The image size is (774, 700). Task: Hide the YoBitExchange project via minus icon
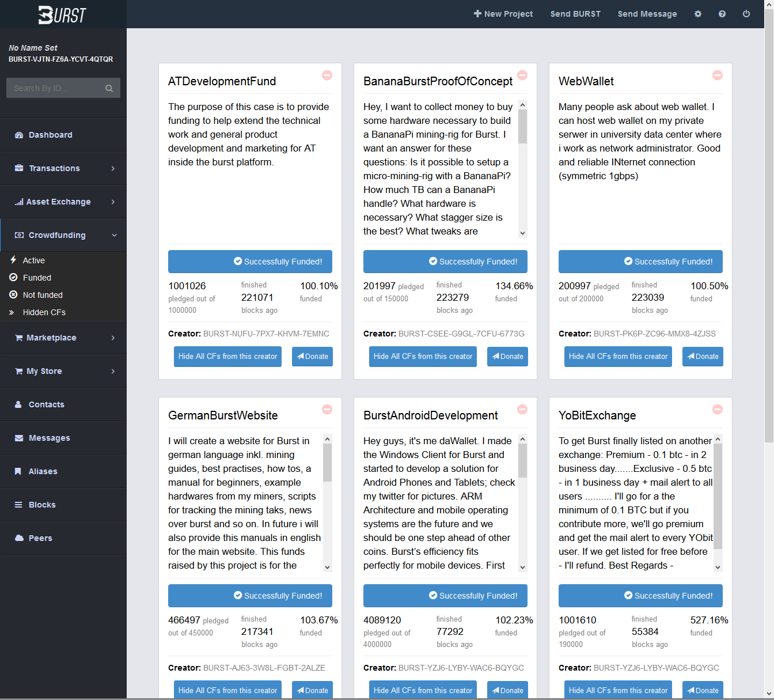(x=718, y=409)
